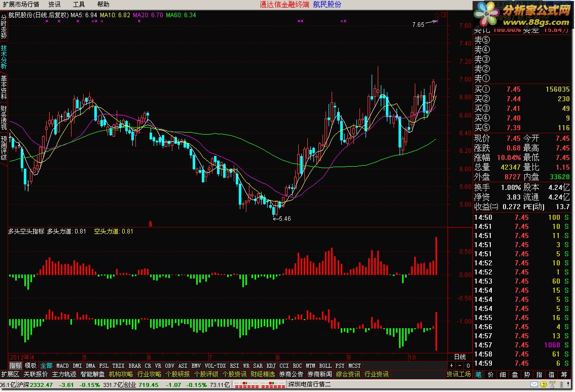Click the red-block market breadth indicator in status bar

click(x=260, y=385)
